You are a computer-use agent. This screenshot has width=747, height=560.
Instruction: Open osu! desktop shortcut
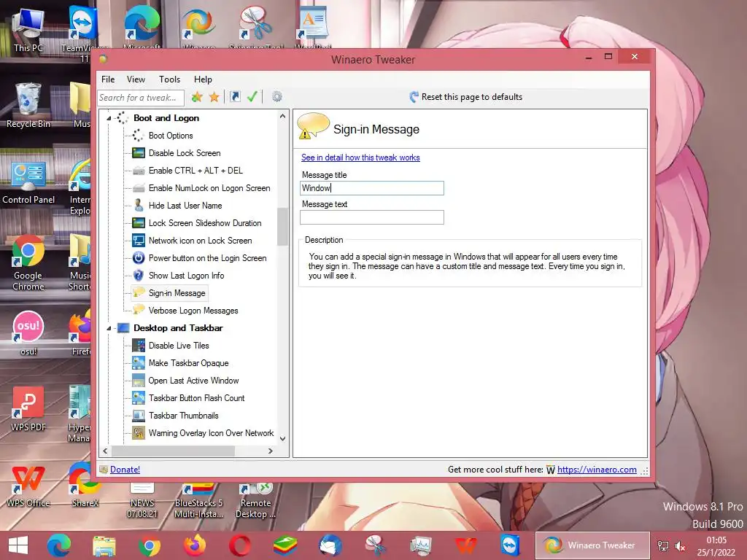[x=28, y=332]
